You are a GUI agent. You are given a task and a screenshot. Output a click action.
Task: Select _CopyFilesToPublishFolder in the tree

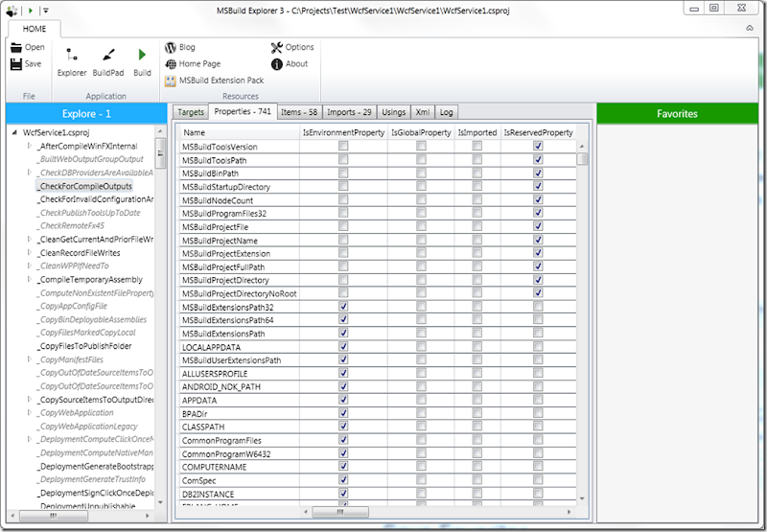pyautogui.click(x=85, y=346)
